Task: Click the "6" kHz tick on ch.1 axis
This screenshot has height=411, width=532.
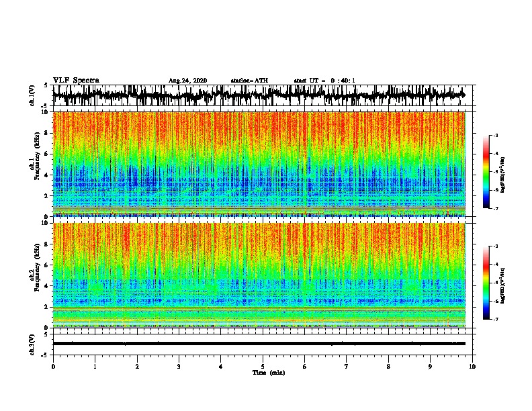Action: (x=46, y=154)
